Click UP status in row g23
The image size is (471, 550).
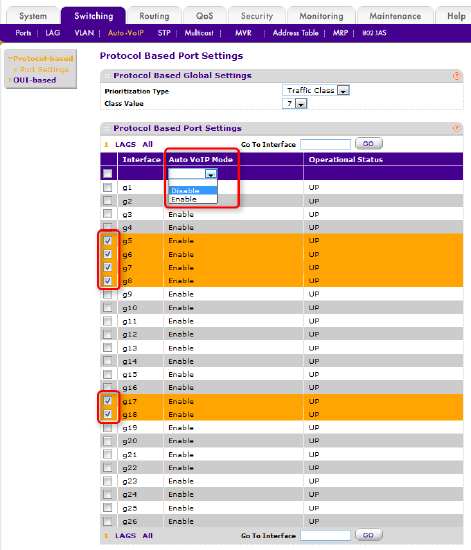click(314, 481)
